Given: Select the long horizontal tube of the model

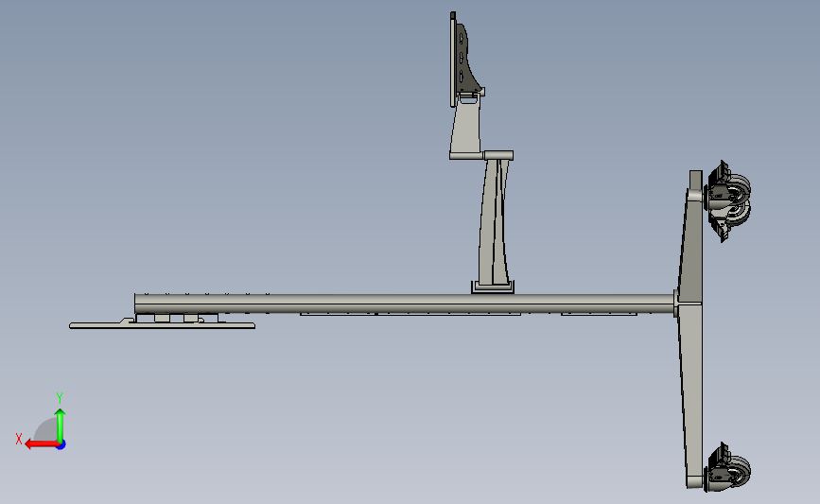Looking at the screenshot, I should point(404,304).
